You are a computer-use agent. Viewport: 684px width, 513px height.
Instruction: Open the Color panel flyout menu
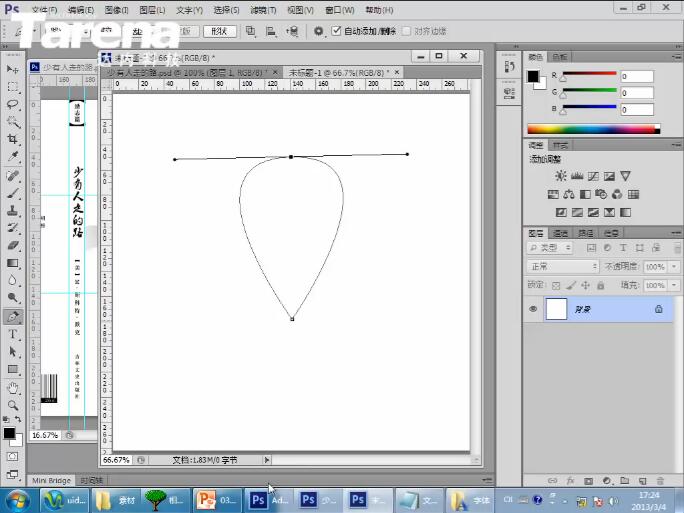tap(677, 57)
